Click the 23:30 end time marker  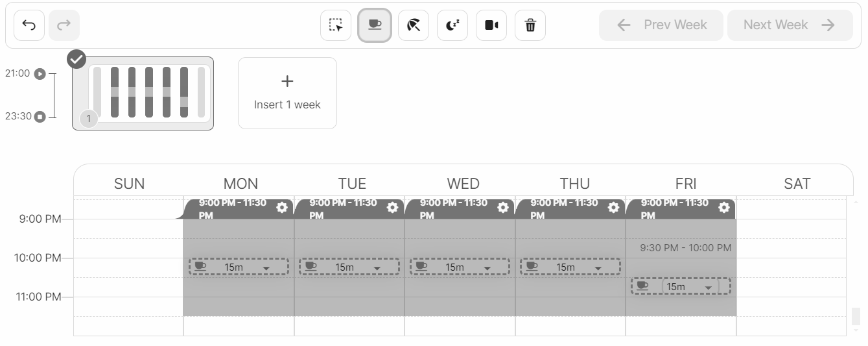pyautogui.click(x=40, y=117)
